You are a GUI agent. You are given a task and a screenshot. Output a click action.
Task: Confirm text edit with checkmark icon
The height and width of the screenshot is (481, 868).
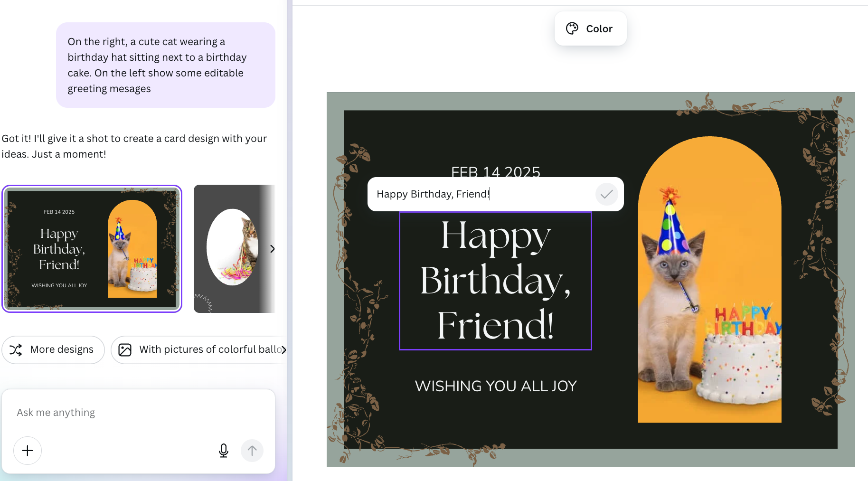tap(606, 194)
